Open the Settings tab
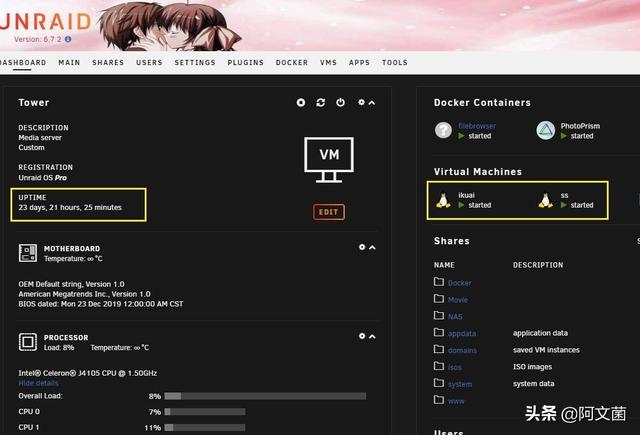This screenshot has width=640, height=435. point(195,62)
